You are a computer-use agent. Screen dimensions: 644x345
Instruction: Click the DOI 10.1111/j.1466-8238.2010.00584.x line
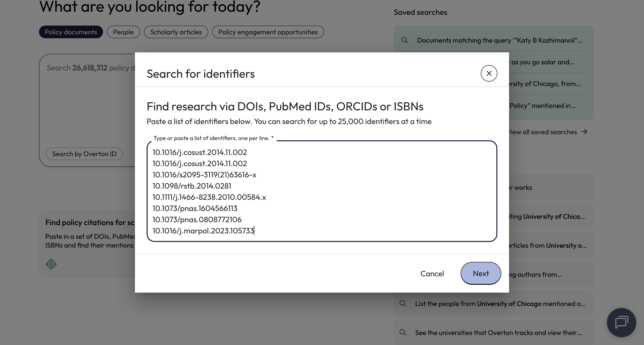(x=209, y=197)
